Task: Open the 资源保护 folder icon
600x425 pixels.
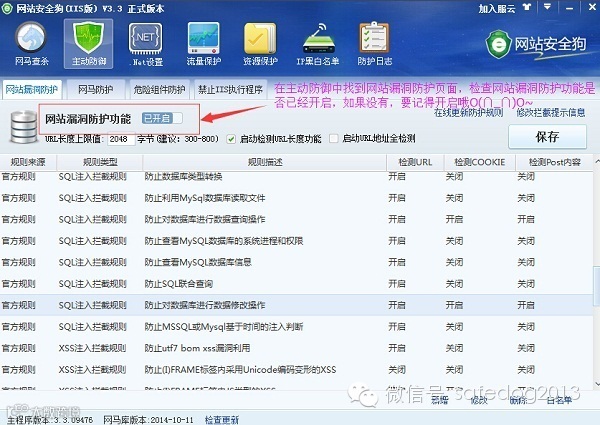Action: click(x=260, y=43)
